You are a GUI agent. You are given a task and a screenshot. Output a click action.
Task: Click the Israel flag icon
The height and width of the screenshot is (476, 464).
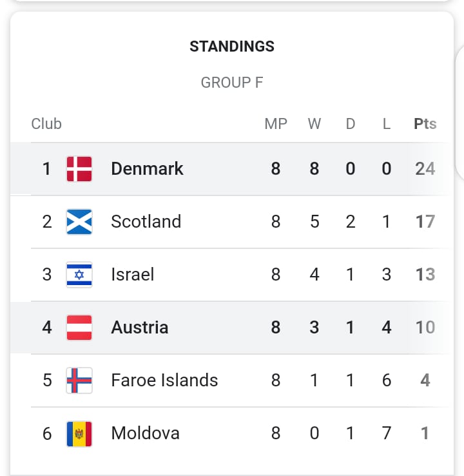[x=79, y=275]
